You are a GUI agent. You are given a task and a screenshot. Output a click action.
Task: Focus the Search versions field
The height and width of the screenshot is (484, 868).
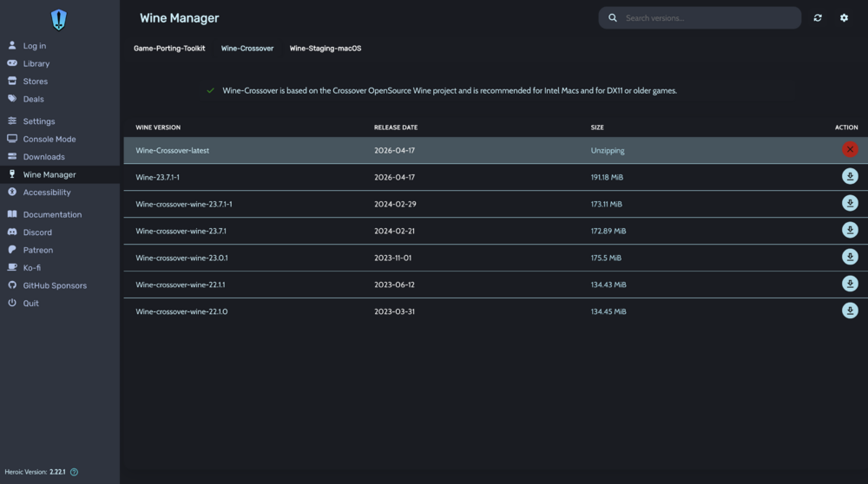700,17
